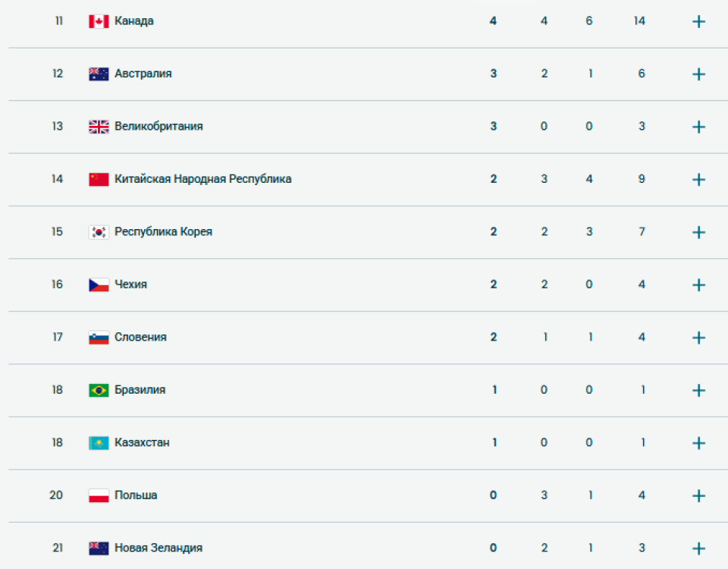Expand the Польша medal details
The image size is (728, 569).
point(697,495)
